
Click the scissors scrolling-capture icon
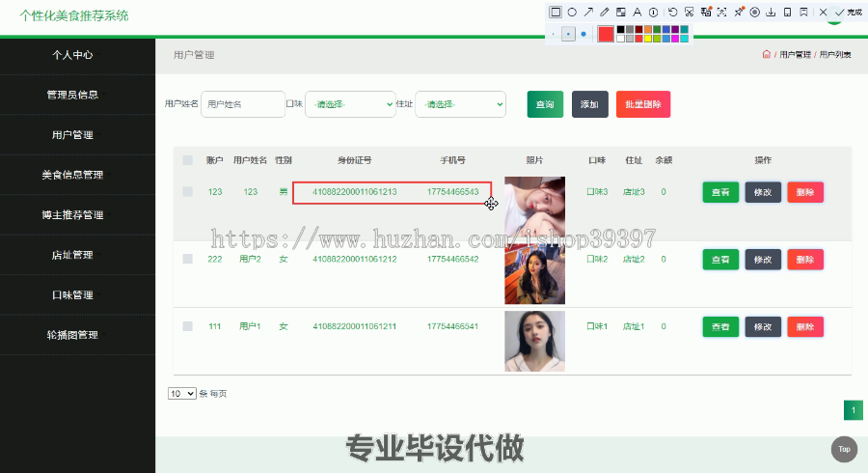pyautogui.click(x=690, y=13)
